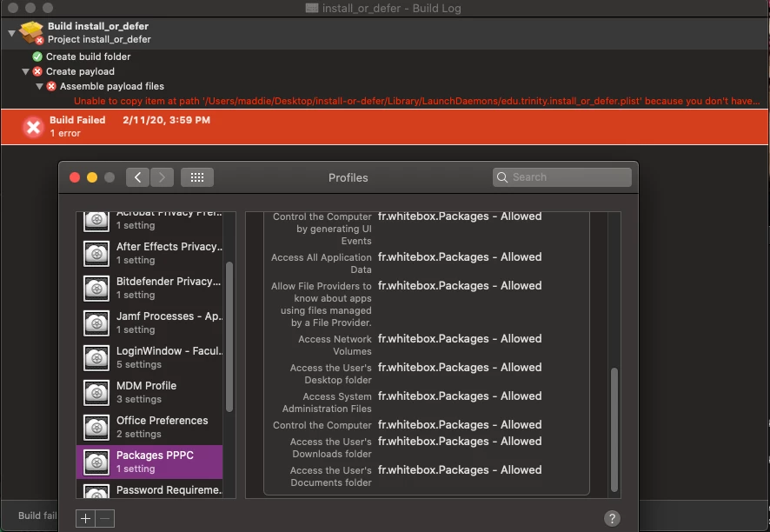This screenshot has height=532, width=770.
Task: Select the MDM Profile entry
Action: [x=149, y=393]
